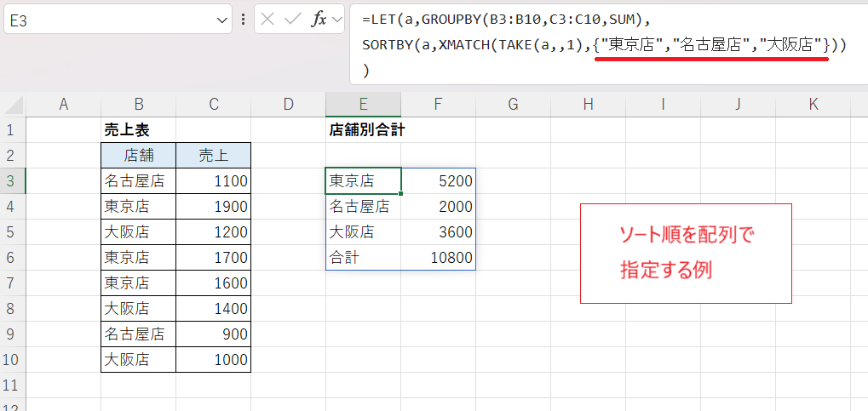Click inside the formula bar text

coord(609,44)
